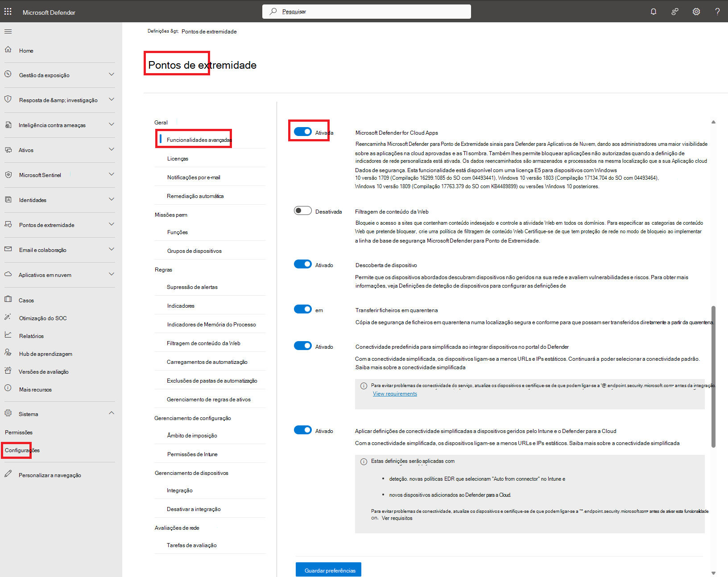This screenshot has height=577, width=728.
Task: Open the Ver requisitos link
Action: pyautogui.click(x=397, y=518)
